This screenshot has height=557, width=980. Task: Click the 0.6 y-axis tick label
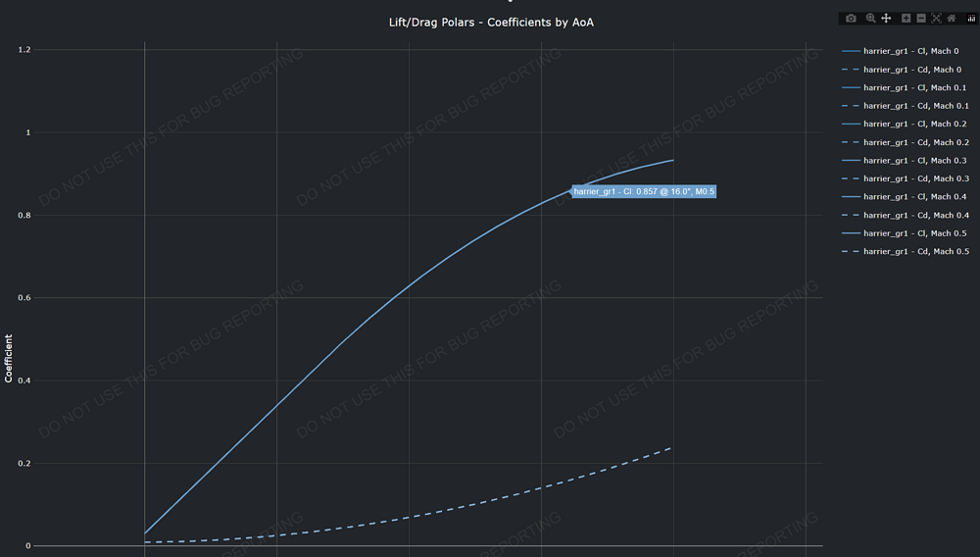click(24, 297)
